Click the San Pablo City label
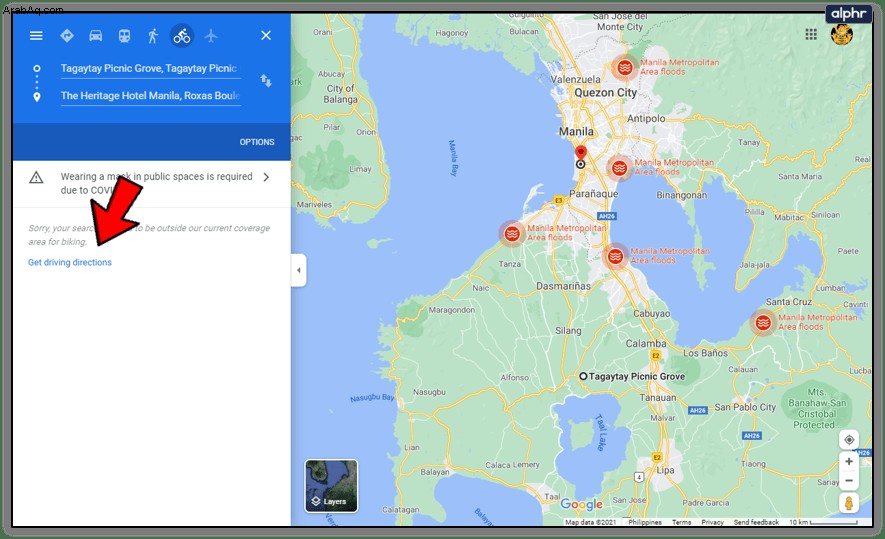This screenshot has width=885, height=539. [745, 407]
